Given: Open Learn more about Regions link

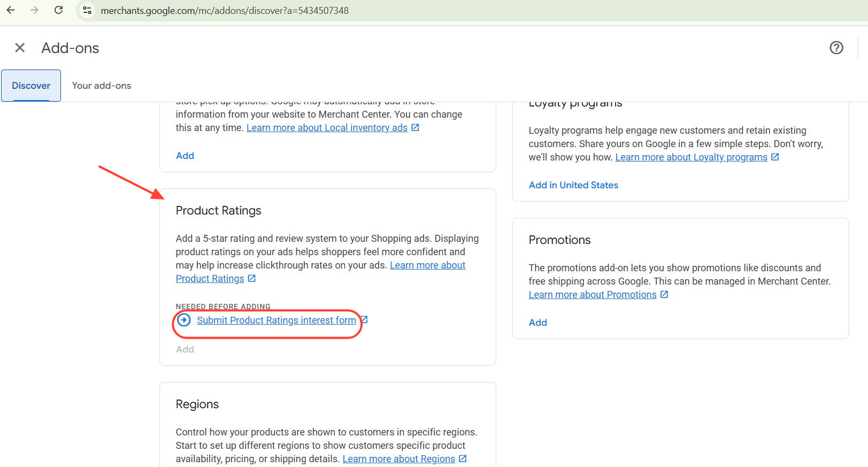Looking at the screenshot, I should [399, 459].
